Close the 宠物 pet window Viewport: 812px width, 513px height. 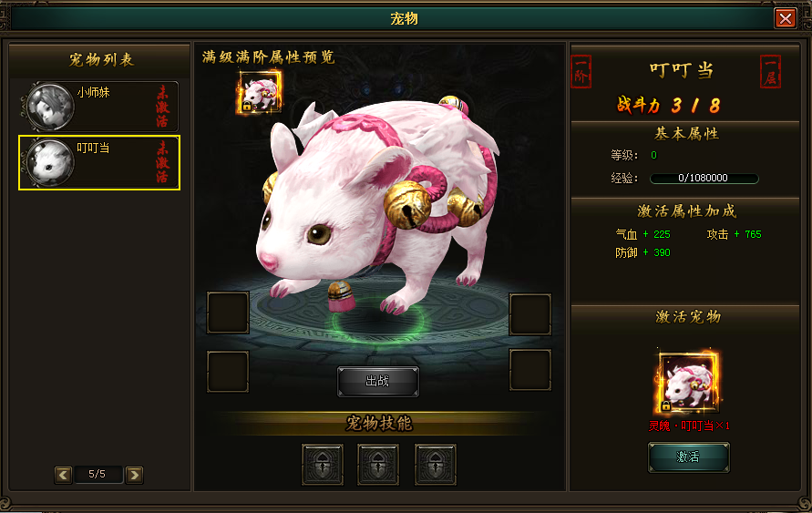[785, 19]
